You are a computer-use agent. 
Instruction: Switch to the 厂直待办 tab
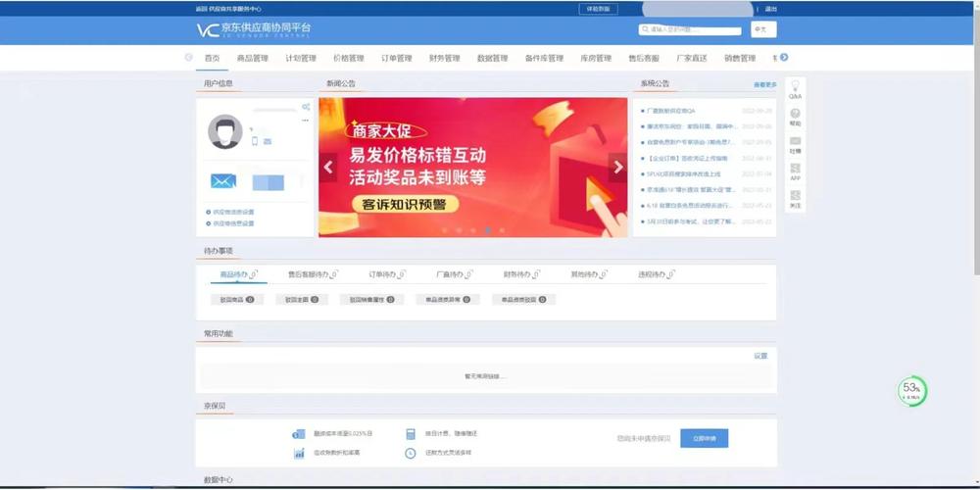(455, 274)
